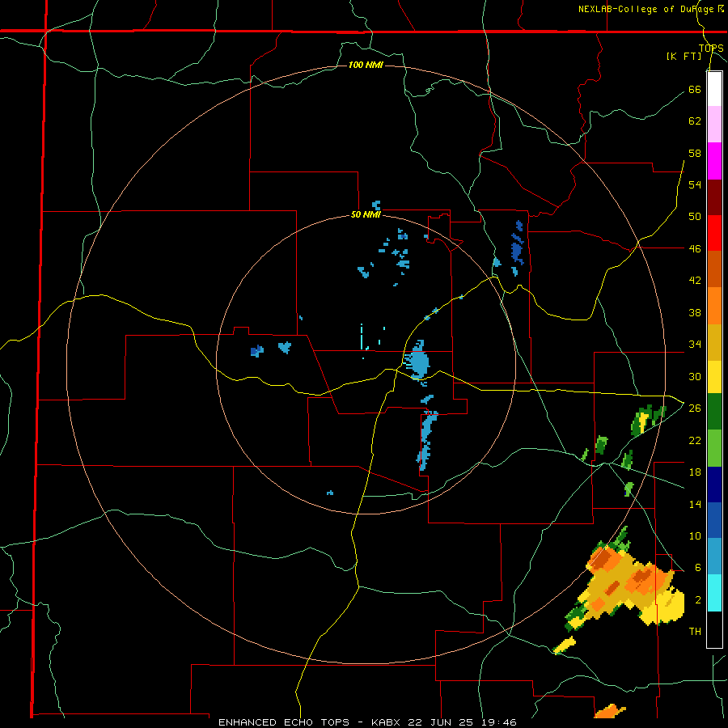This screenshot has height=728, width=728.
Task: Click the 62 legend value
Action: [x=695, y=121]
